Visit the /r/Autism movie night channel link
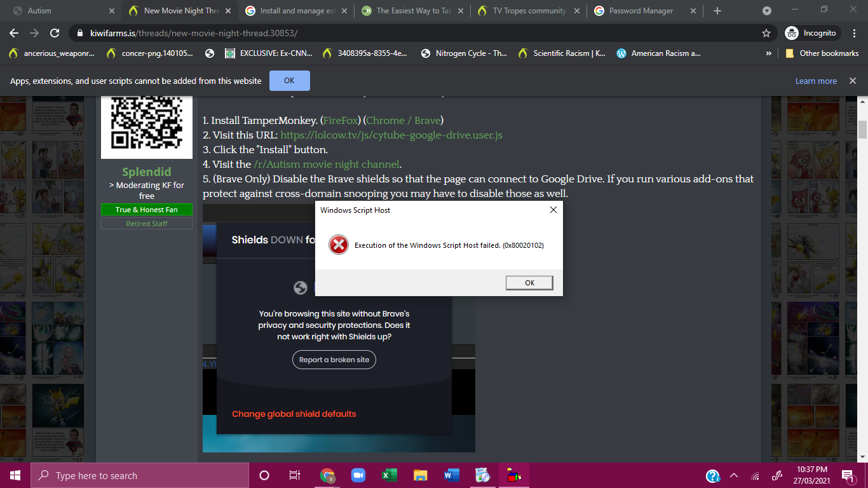This screenshot has height=488, width=868. click(327, 164)
